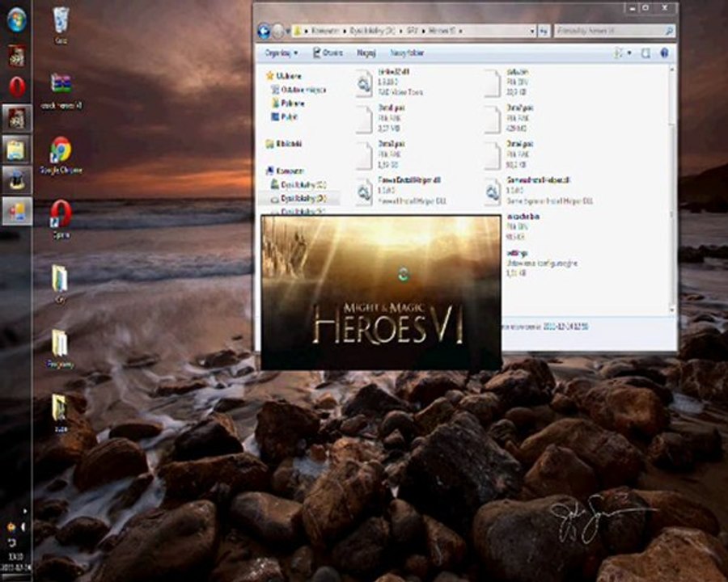
Task: Open the file explorer taskbar button
Action: pos(16,150)
